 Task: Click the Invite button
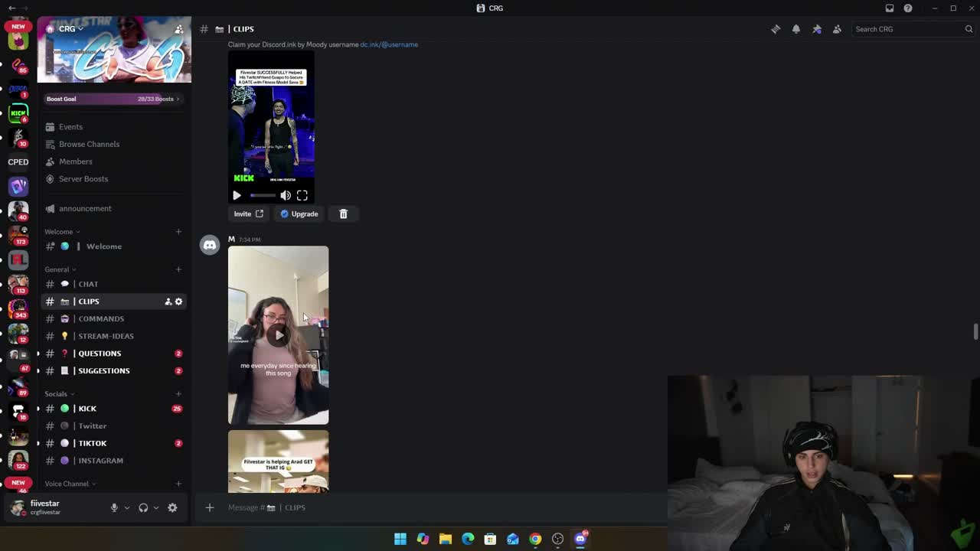pos(249,214)
